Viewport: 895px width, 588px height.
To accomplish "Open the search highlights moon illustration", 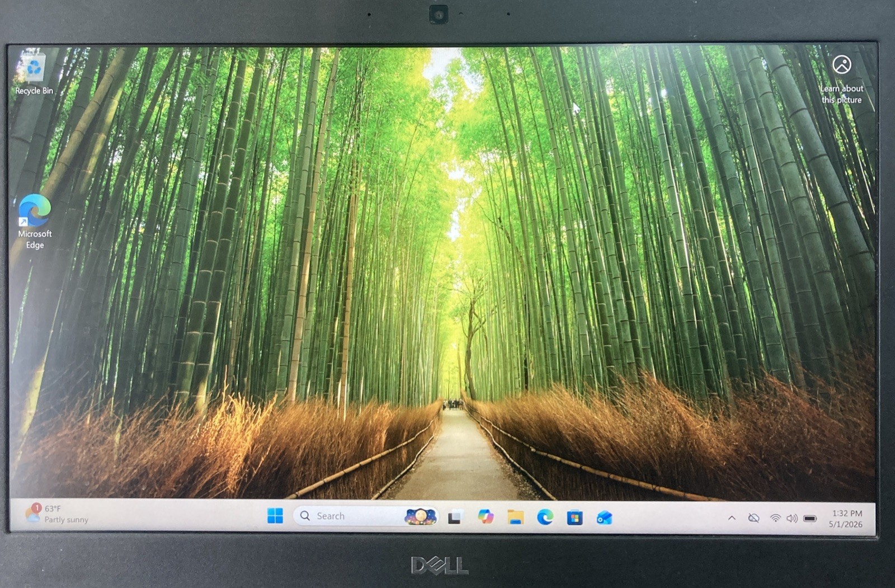I will coord(420,516).
